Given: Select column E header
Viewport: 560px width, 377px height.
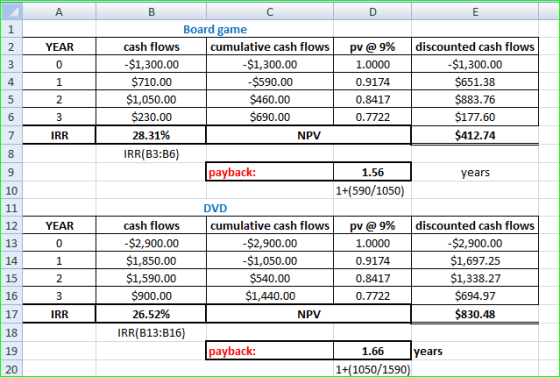Looking at the screenshot, I should click(x=475, y=11).
